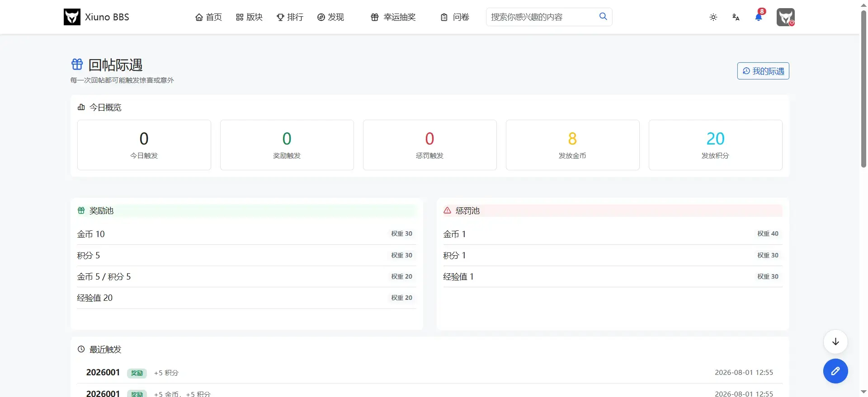Screen dimensions: 868x397
Task: Click the page vertical scrollbar
Action: tap(863, 89)
